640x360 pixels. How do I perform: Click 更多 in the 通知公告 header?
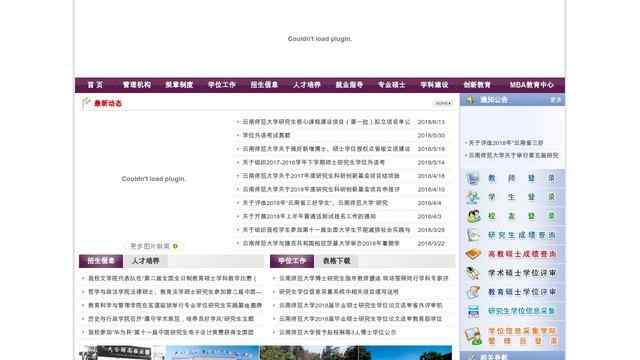[x=556, y=100]
